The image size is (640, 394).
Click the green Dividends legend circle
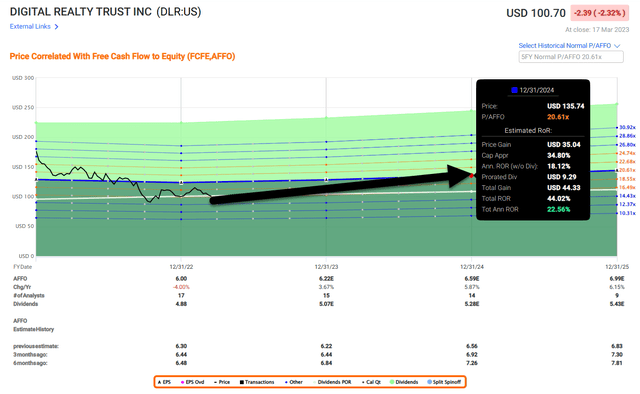pyautogui.click(x=392, y=382)
